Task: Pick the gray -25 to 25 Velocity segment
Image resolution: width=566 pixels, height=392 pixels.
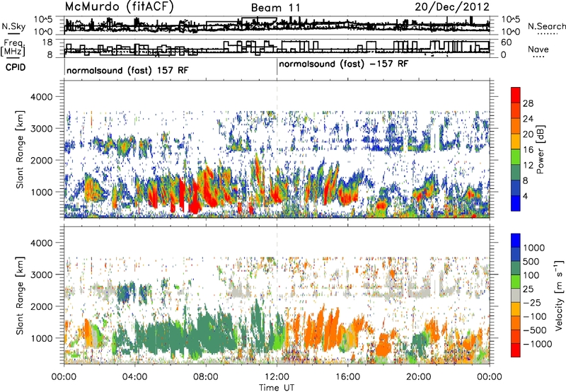Action: [x=516, y=296]
